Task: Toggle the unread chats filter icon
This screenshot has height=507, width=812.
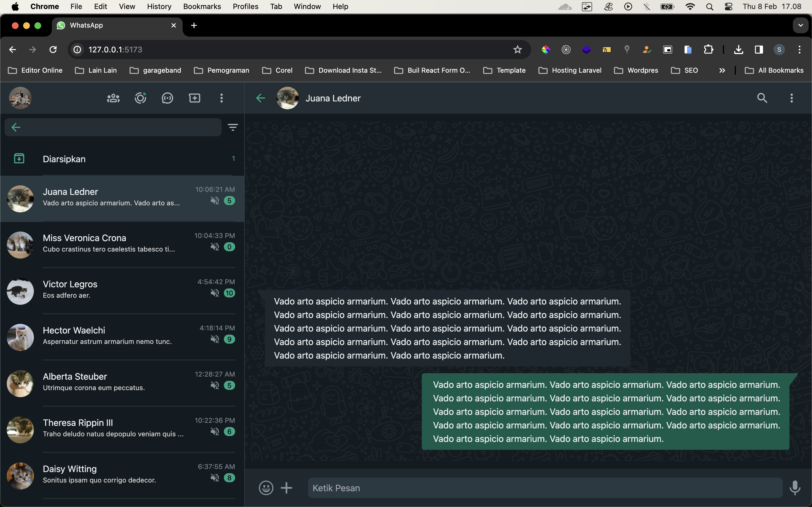Action: coord(233,127)
